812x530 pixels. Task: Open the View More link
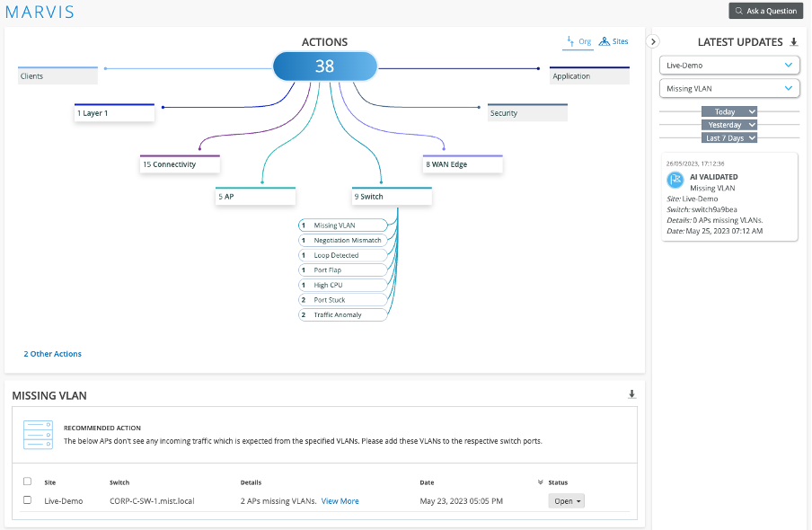coord(340,501)
